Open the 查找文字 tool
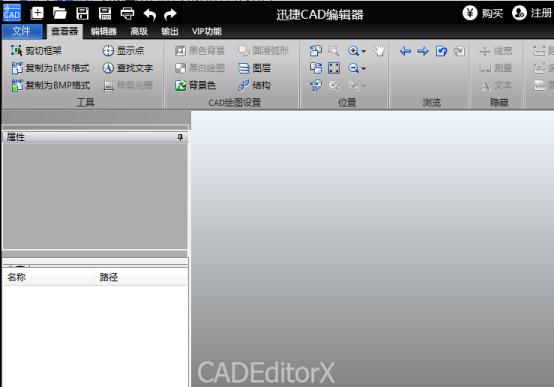The image size is (554, 387). coord(128,68)
